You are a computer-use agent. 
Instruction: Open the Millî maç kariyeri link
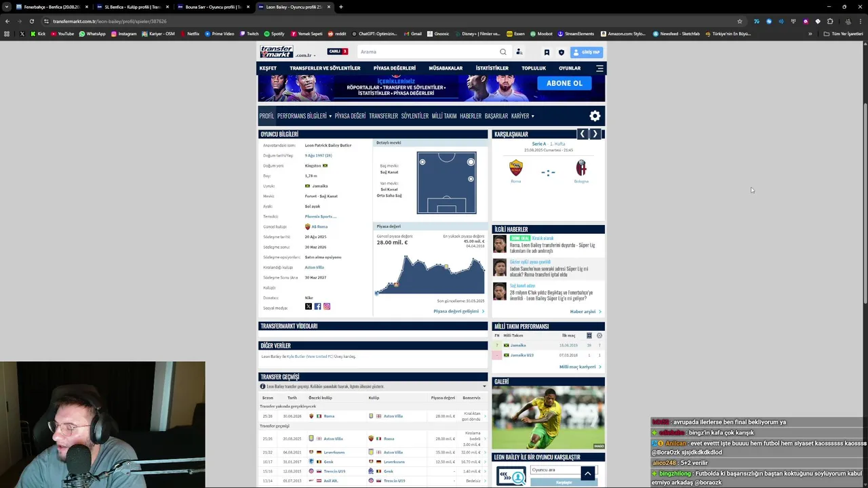click(580, 367)
